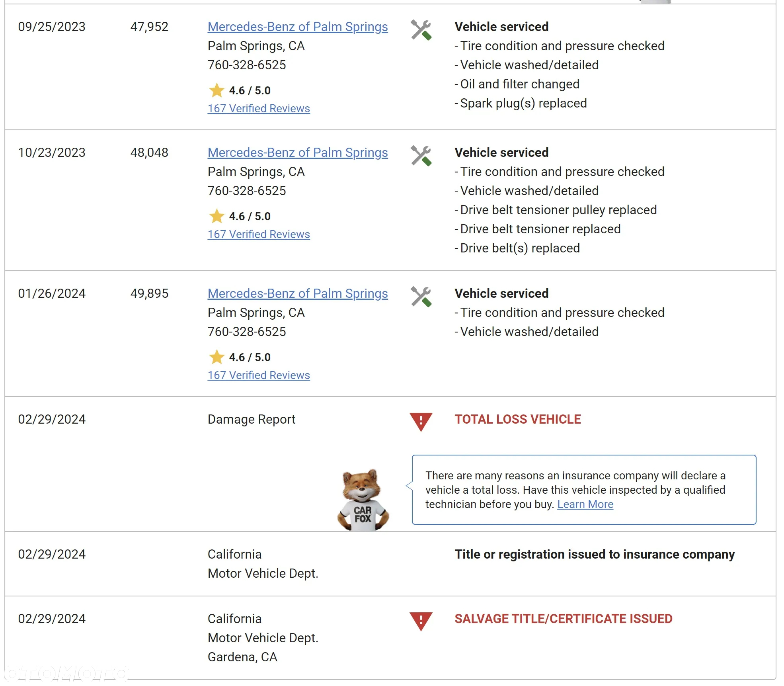Screen dimensions: 784x686
Task: Select SALVAGE TITLE/CERTIFICATE ISSUED heading
Action: 564,619
